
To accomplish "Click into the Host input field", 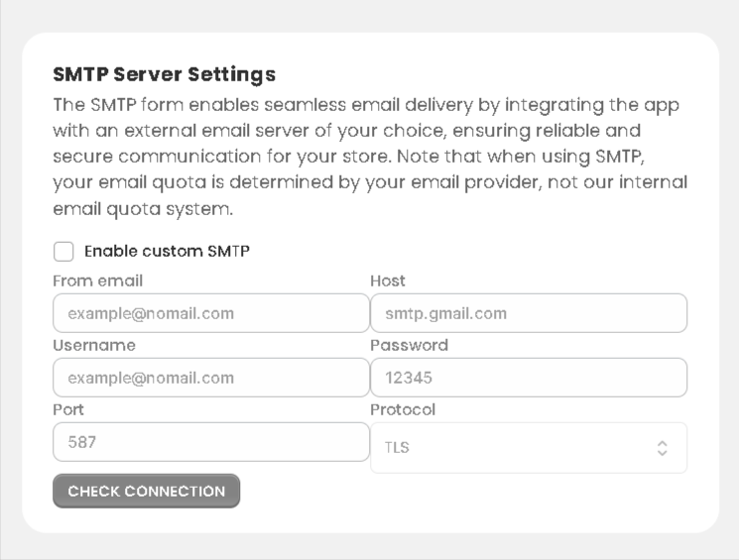I will click(x=528, y=313).
